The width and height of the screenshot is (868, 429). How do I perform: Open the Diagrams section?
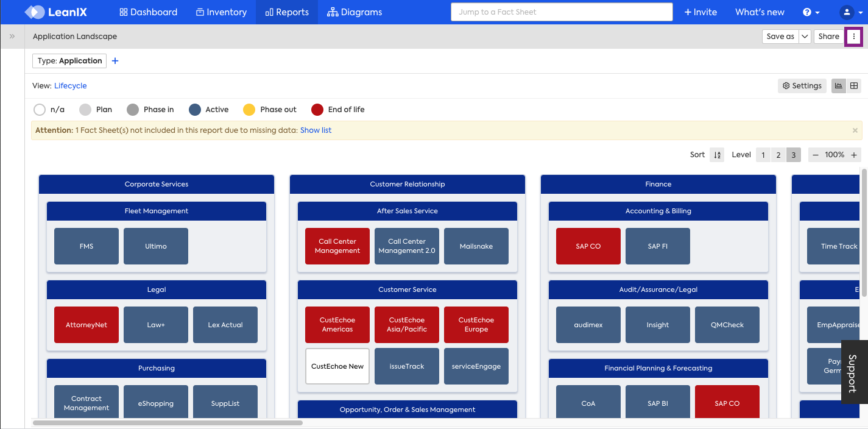pyautogui.click(x=355, y=12)
